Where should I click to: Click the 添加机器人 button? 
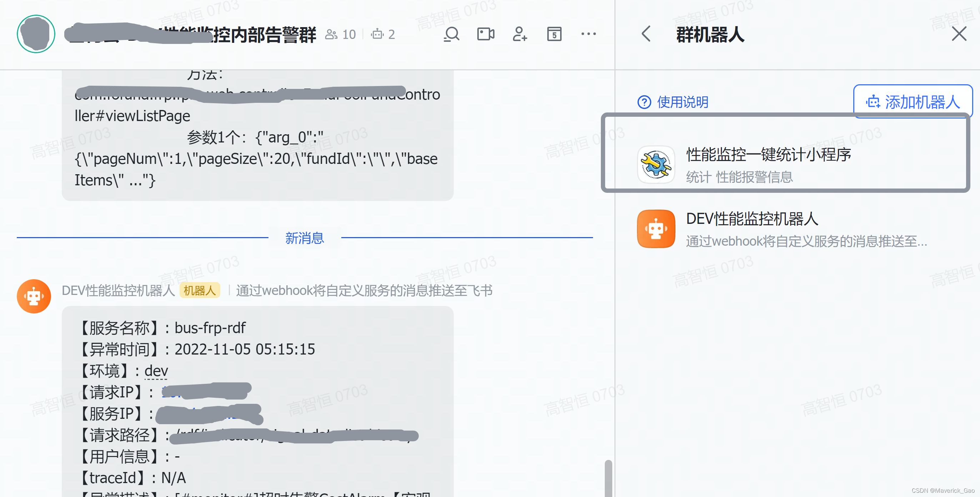click(x=913, y=102)
